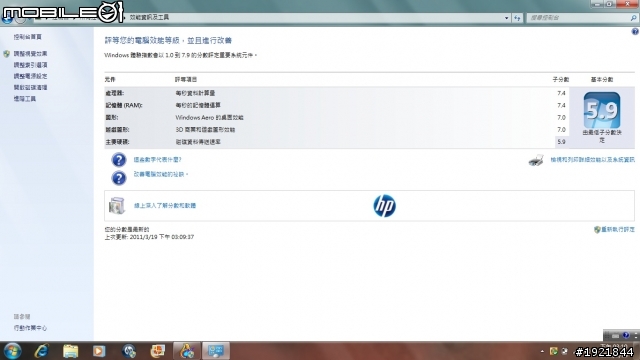The image size is (640, 360).
Task: Click the shield icon next to 調整視覺效果
Action: (x=6, y=53)
